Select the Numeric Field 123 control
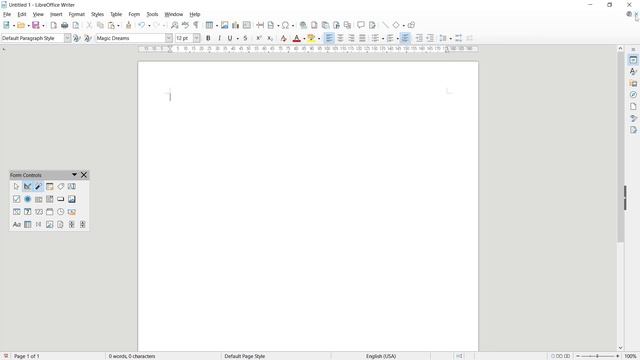Screen dimensions: 640x360 click(x=38, y=212)
